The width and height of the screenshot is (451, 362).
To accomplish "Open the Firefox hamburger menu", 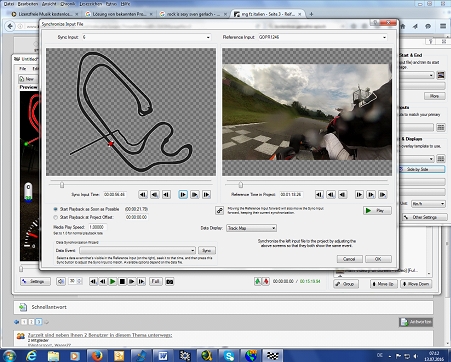I will (443, 26).
